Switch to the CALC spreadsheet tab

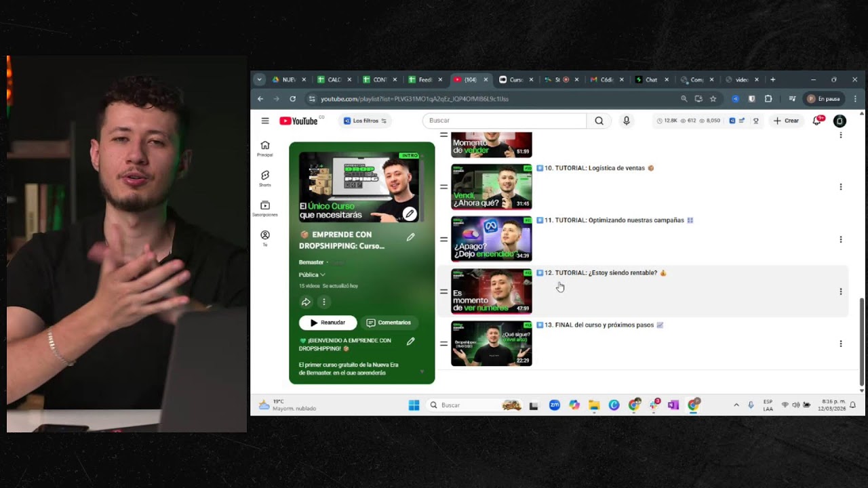(x=334, y=79)
